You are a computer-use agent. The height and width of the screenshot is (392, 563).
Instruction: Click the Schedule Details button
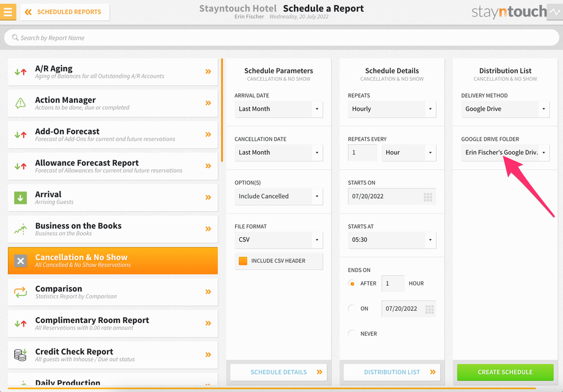(278, 372)
